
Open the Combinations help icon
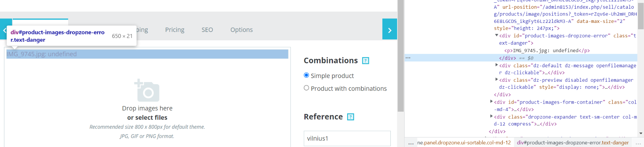point(366,61)
